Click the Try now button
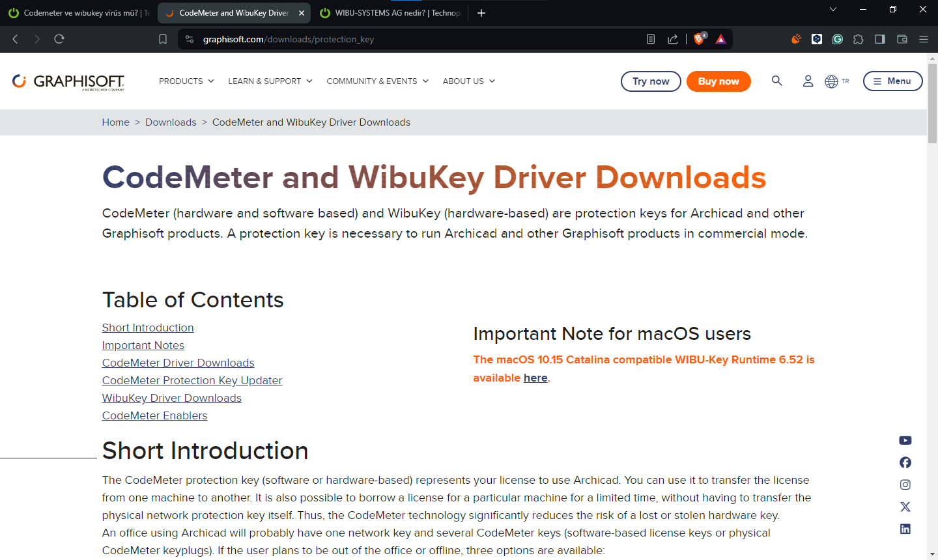 [x=651, y=81]
